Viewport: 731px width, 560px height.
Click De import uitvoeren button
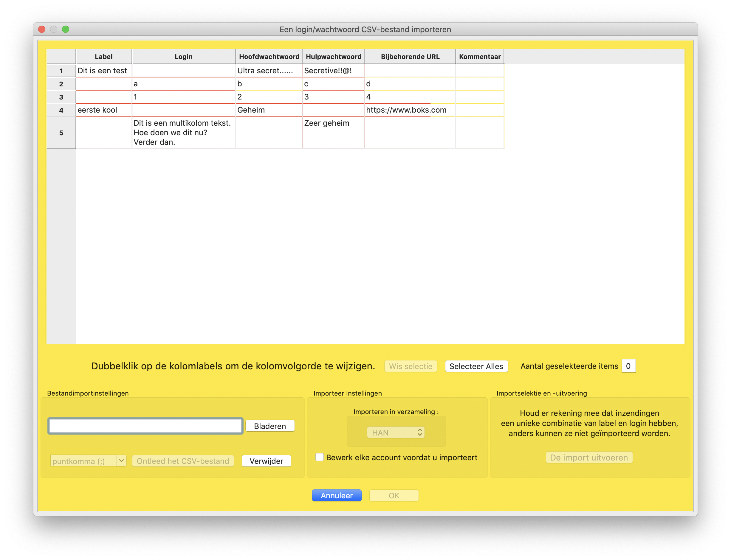pos(589,457)
